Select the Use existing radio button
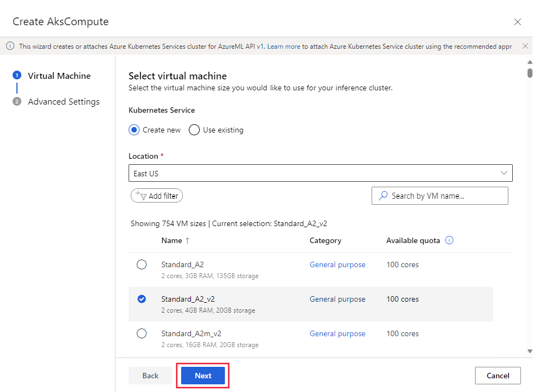The image size is (533, 392). pyautogui.click(x=194, y=130)
